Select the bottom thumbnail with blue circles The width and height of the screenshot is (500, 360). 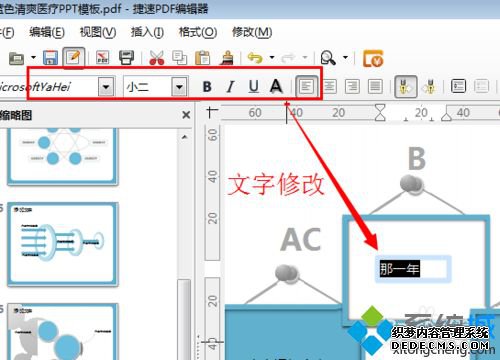click(x=63, y=331)
